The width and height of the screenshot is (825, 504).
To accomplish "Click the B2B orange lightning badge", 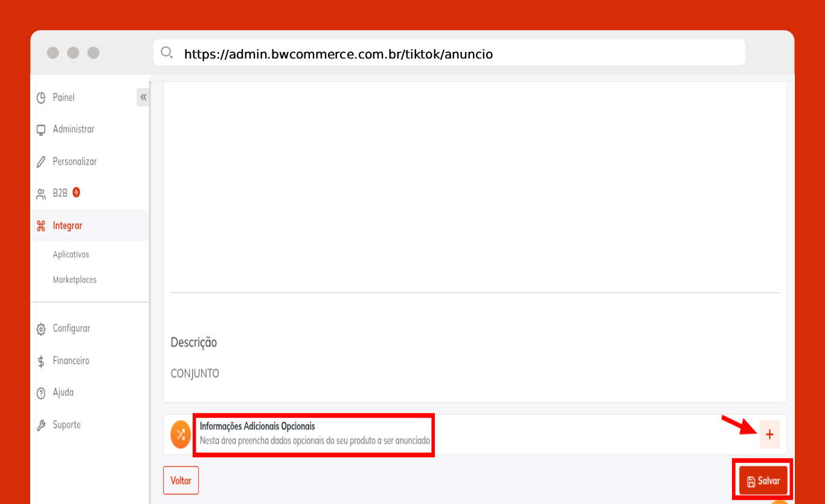I will click(x=77, y=193).
